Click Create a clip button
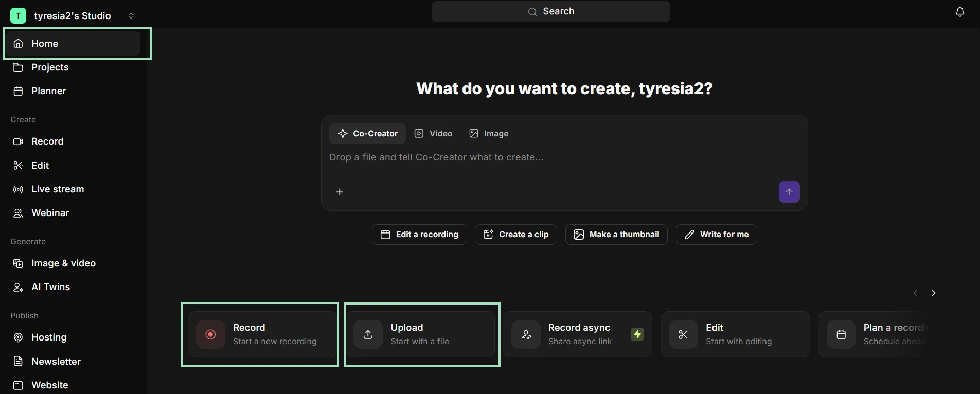This screenshot has width=980, height=394. [516, 235]
